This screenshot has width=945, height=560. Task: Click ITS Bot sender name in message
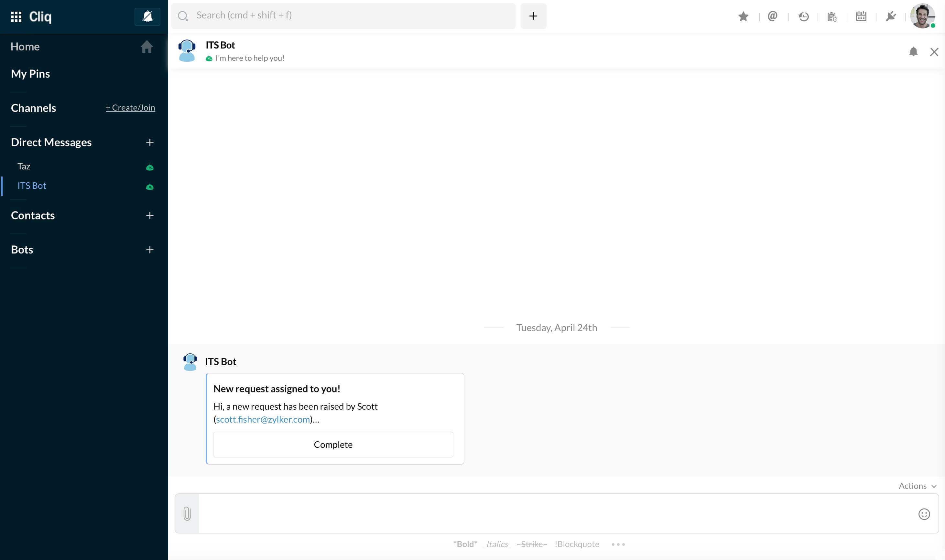pyautogui.click(x=220, y=361)
